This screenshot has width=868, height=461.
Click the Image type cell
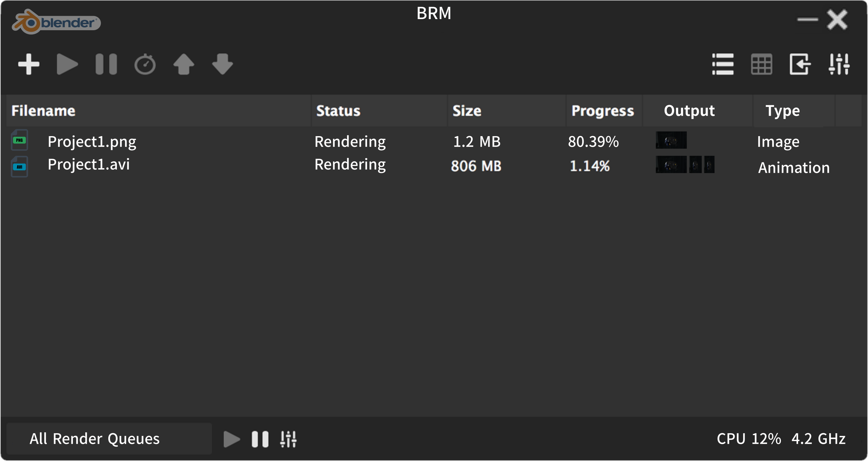(x=778, y=142)
